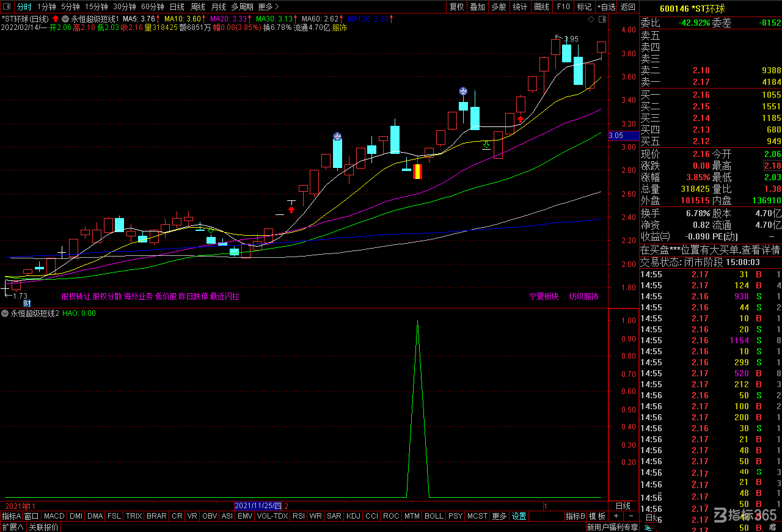Screen dimensions: 782x532
Task: Toggle the panel layout icon beside the diamond
Action: pyautogui.click(x=602, y=20)
